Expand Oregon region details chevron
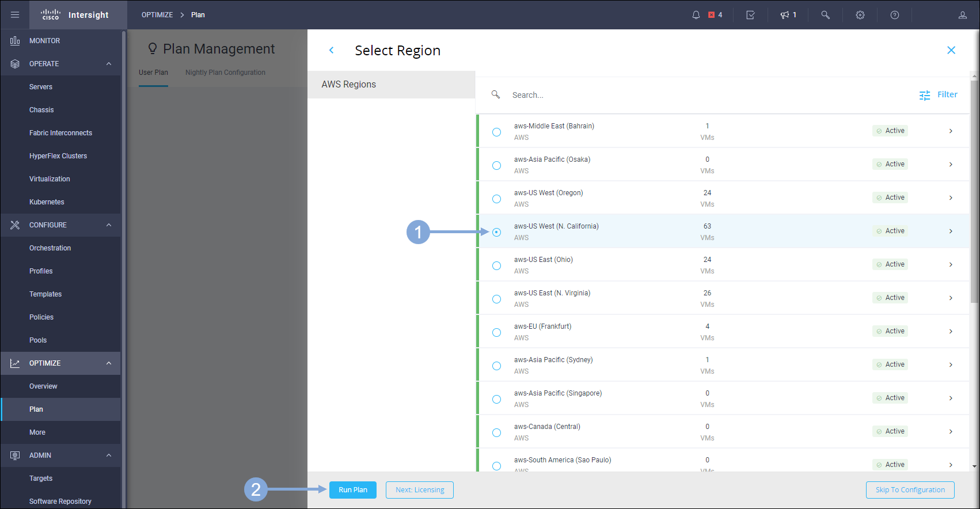 click(951, 197)
